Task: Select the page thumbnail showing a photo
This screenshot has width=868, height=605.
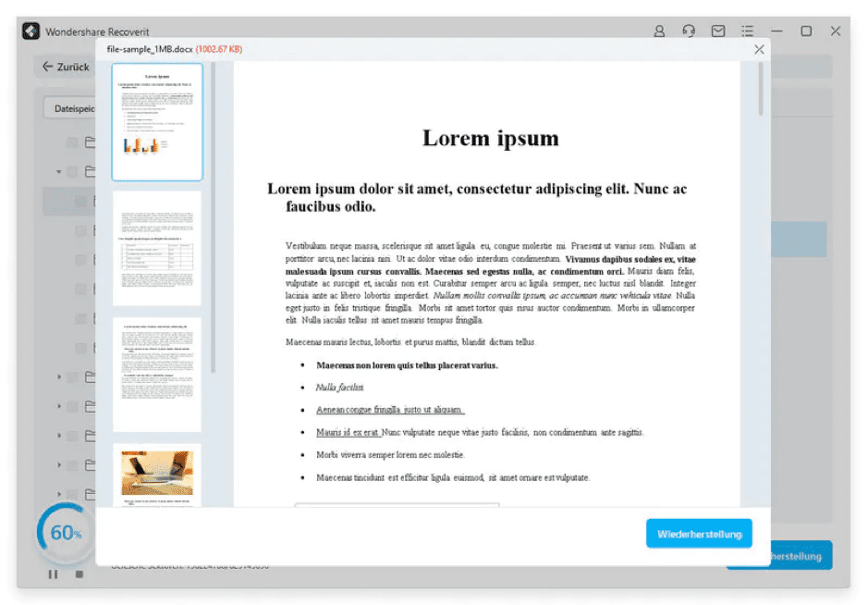Action: tap(157, 475)
